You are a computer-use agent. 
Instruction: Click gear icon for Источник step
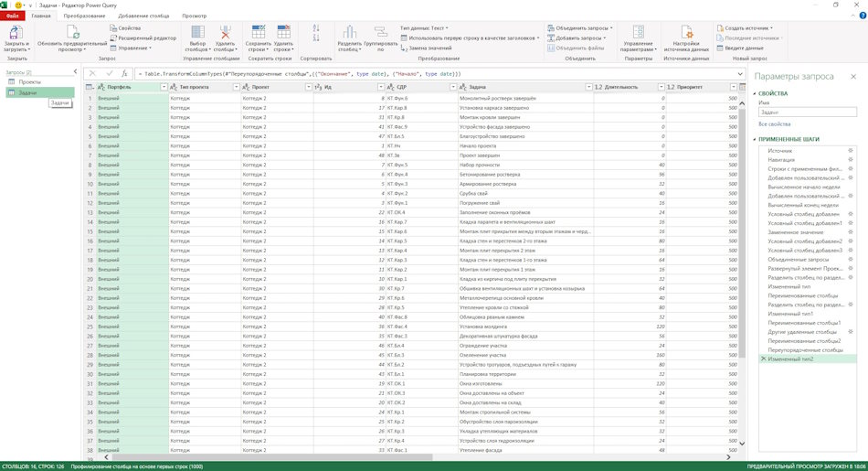[851, 151]
